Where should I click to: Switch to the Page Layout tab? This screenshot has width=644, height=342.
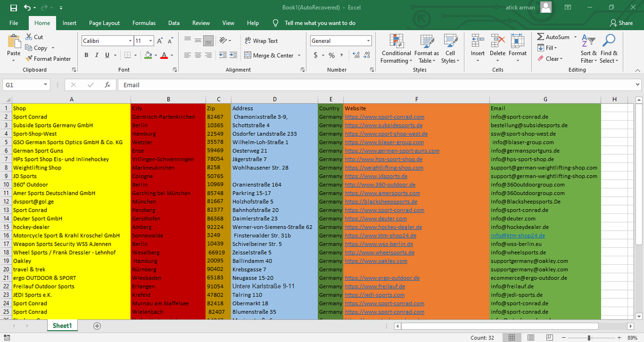coord(104,23)
